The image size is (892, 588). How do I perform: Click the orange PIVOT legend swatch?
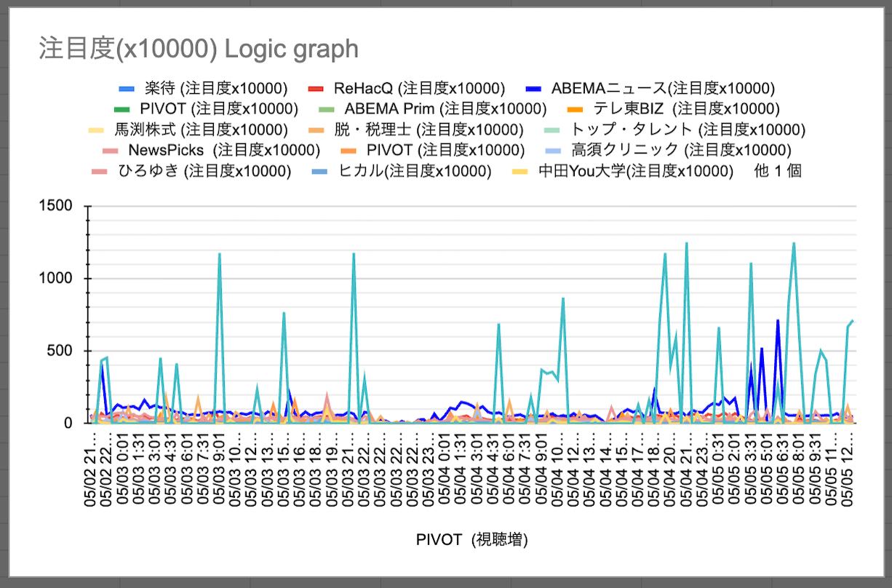pos(349,151)
